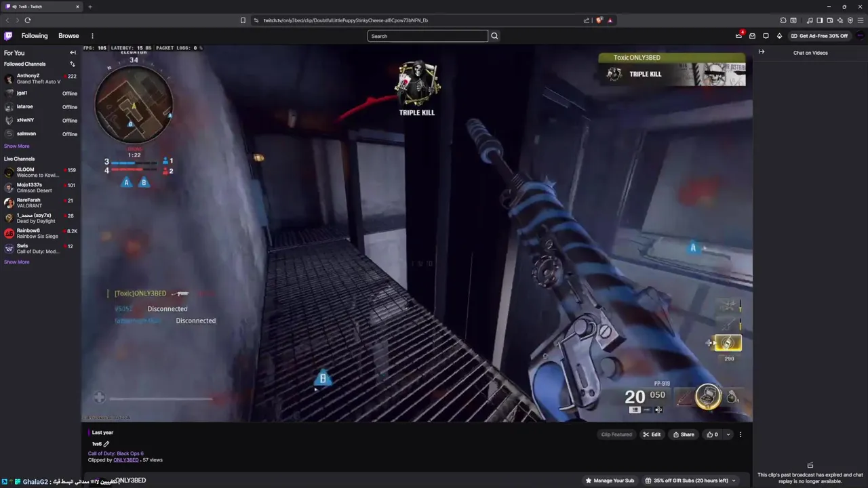This screenshot has height=488, width=868.
Task: Open ONLY3BED clipper profile link
Action: click(126, 460)
